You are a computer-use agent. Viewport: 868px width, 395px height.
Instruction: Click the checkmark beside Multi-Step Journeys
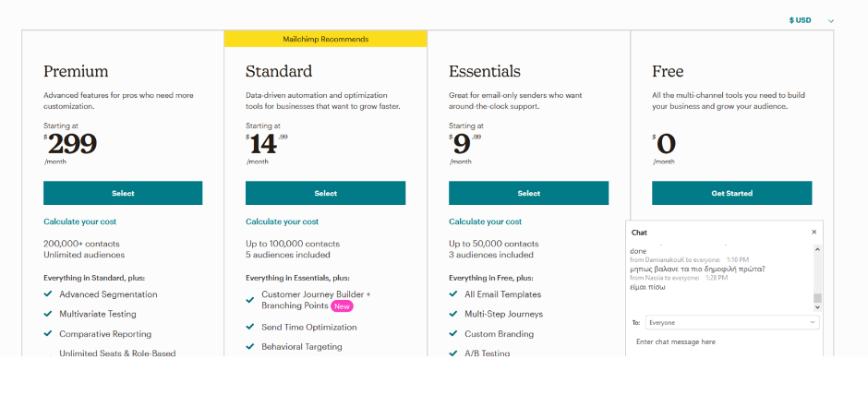click(453, 314)
